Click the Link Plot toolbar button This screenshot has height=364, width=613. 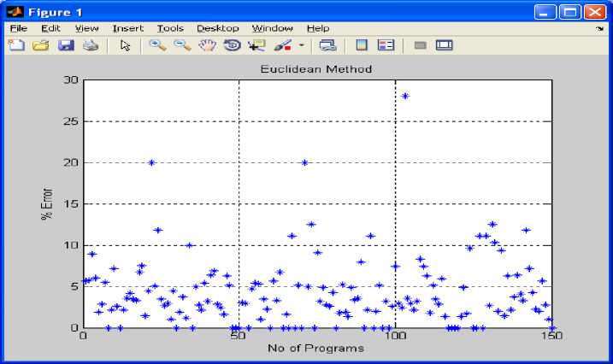click(x=327, y=45)
